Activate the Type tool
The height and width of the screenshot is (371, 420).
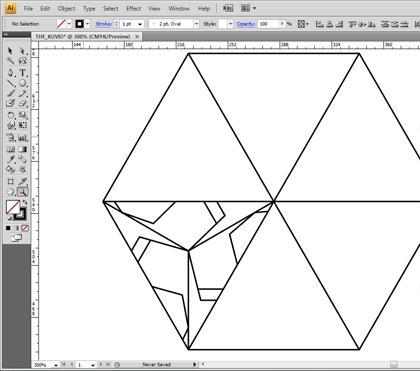[22, 72]
